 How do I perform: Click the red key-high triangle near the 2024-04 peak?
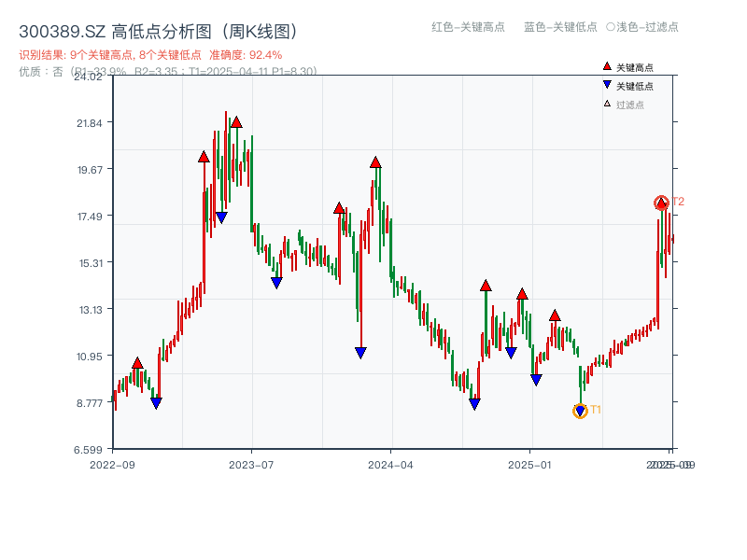(x=374, y=161)
